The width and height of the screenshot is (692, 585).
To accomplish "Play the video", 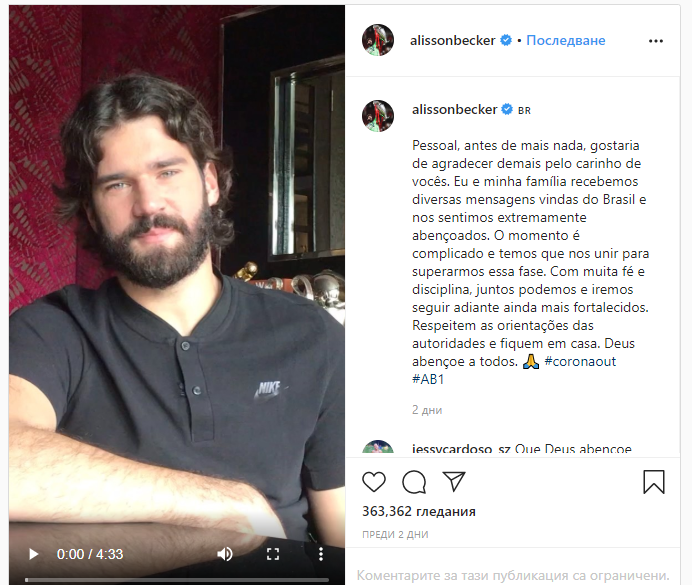I will tap(33, 554).
